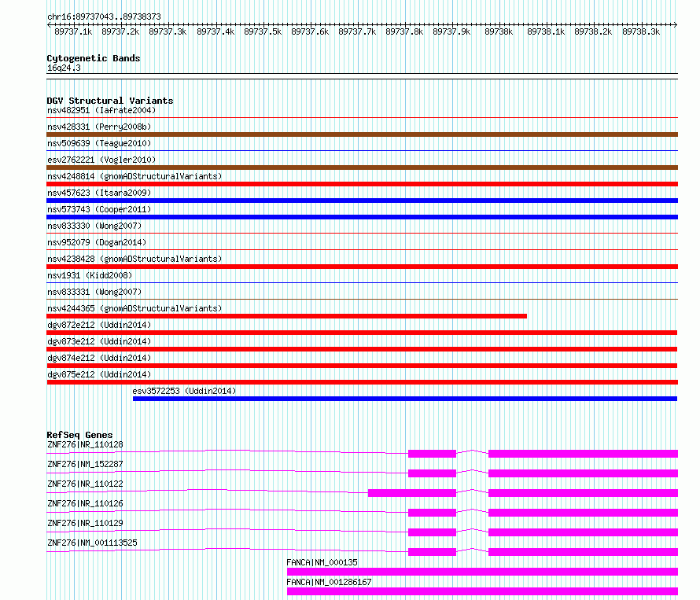Open variant nsv509639 (Teague2010)

(x=99, y=143)
